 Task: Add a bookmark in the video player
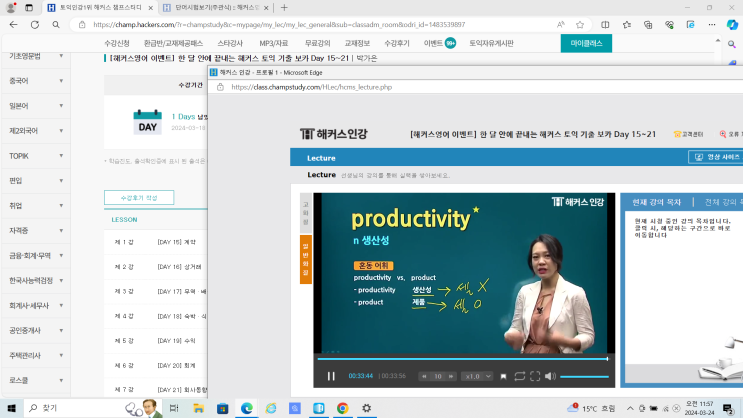(503, 376)
